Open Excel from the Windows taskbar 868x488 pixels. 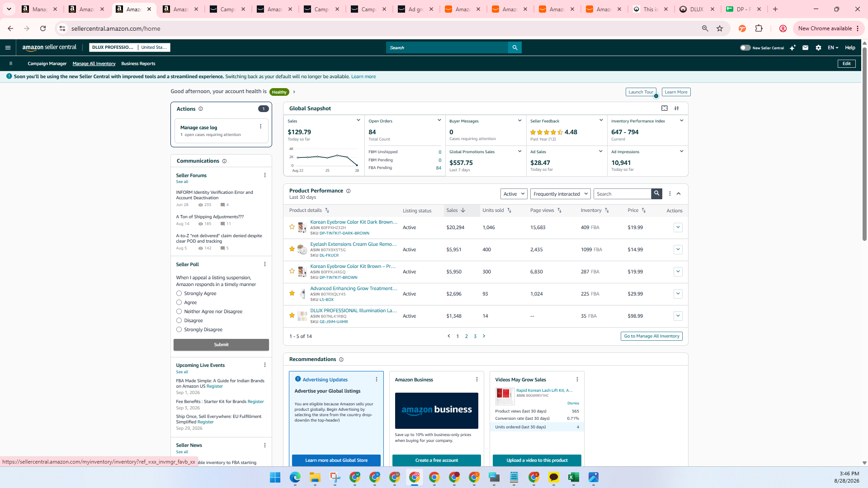[x=574, y=478]
